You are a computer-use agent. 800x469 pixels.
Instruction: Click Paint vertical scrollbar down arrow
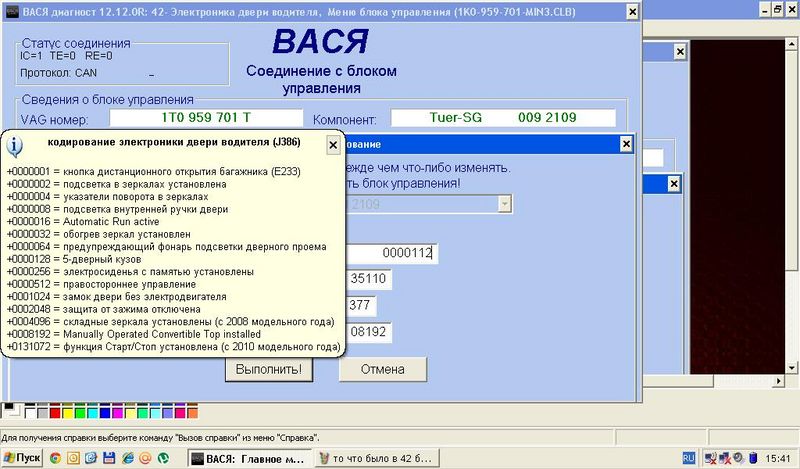pos(792,367)
